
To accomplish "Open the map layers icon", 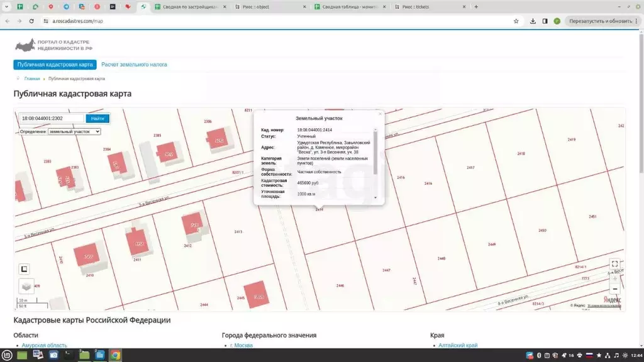I will point(25,287).
